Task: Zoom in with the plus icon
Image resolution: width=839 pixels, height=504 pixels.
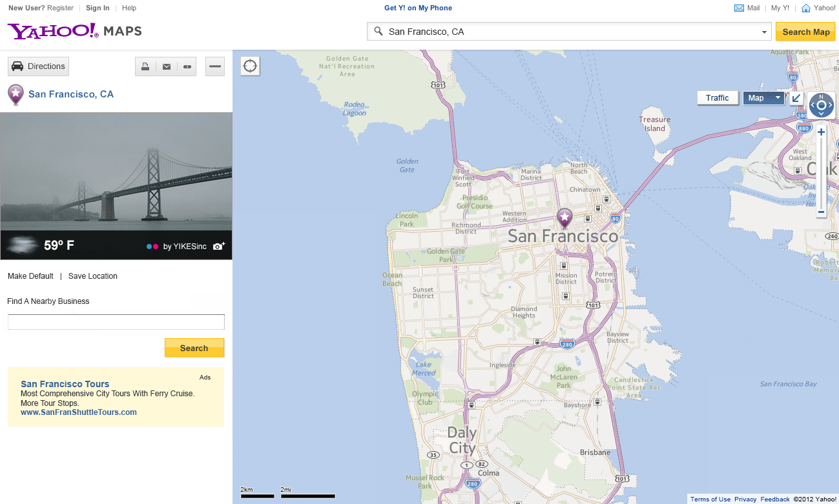Action: click(x=821, y=132)
